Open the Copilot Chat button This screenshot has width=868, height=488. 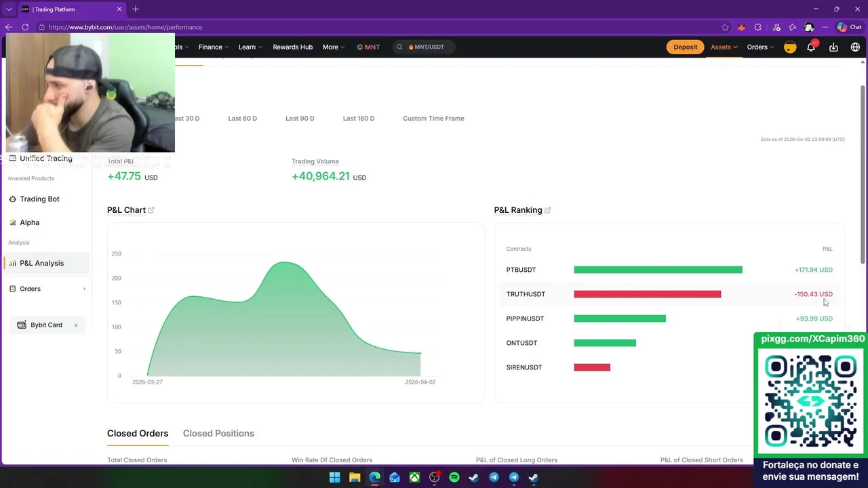click(849, 27)
